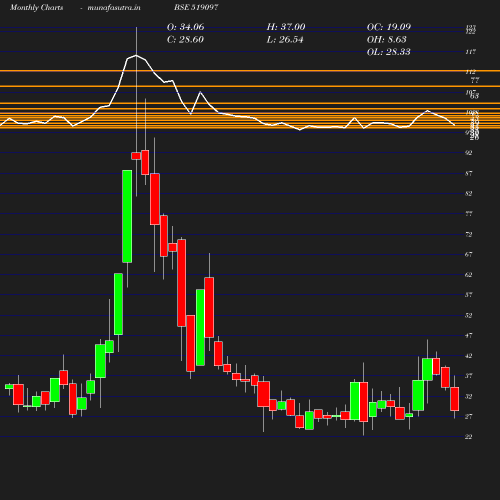Click the price axis label 67
This screenshot has width=500, height=500.
tap(469, 254)
